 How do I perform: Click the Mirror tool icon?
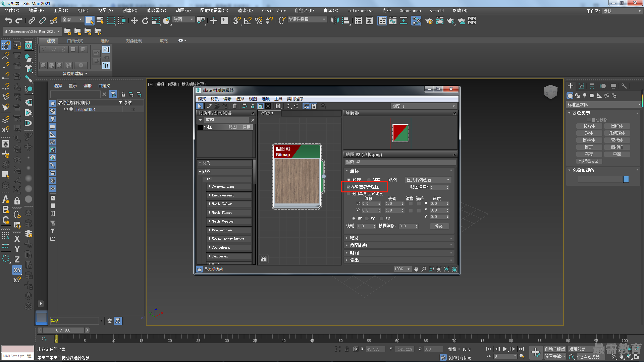[x=335, y=21]
